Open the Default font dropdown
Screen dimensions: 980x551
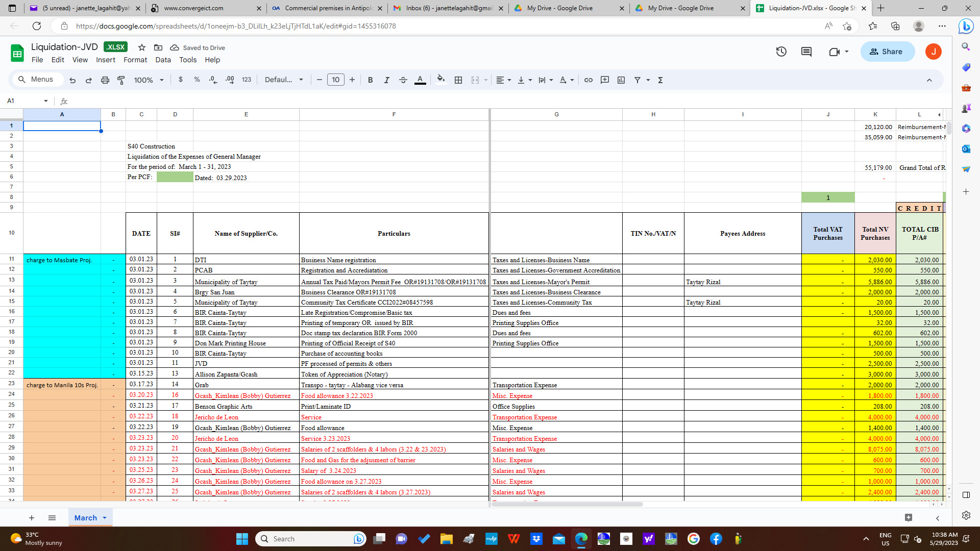point(284,80)
